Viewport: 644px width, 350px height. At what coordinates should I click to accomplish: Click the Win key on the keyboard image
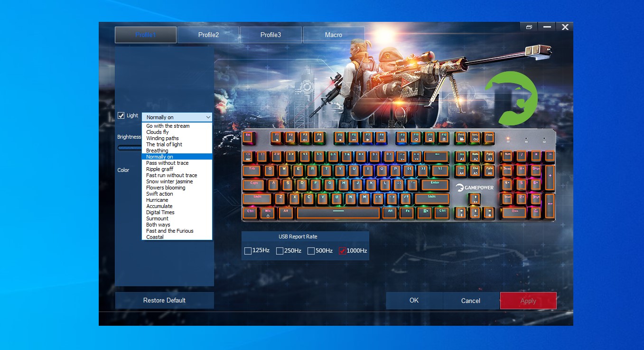(268, 213)
